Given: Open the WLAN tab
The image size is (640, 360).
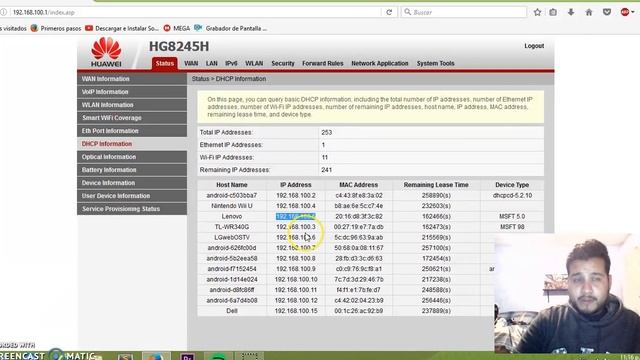Looking at the screenshot, I should point(254,63).
